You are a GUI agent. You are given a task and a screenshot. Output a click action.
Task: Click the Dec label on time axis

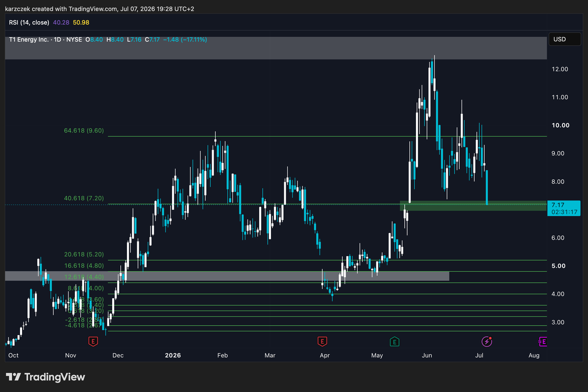coord(119,355)
